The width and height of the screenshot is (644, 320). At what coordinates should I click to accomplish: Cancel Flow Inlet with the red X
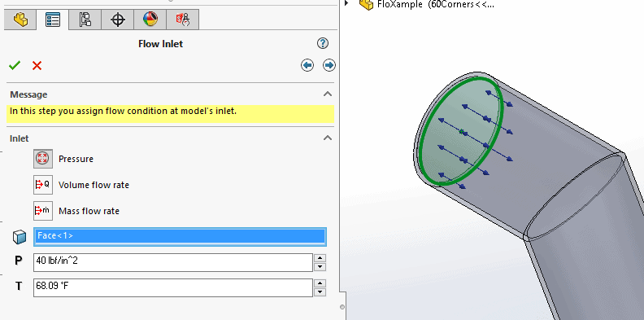point(37,65)
